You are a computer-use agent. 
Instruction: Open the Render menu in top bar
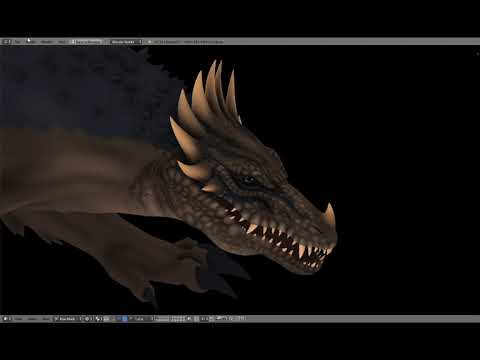(31, 42)
